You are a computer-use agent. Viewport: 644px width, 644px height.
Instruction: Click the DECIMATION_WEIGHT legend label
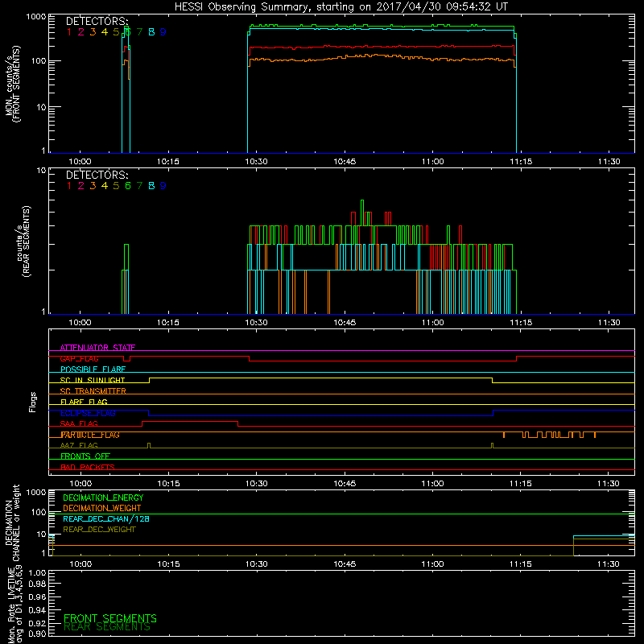point(102,508)
